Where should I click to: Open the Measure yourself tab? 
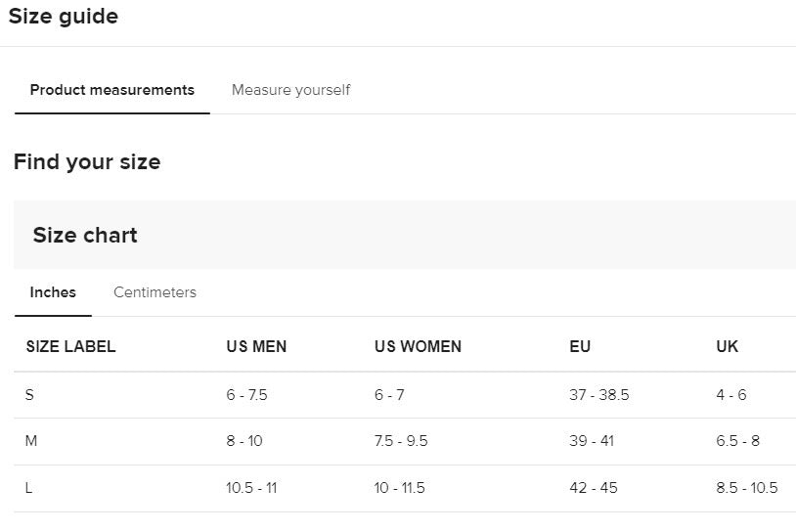[x=290, y=90]
